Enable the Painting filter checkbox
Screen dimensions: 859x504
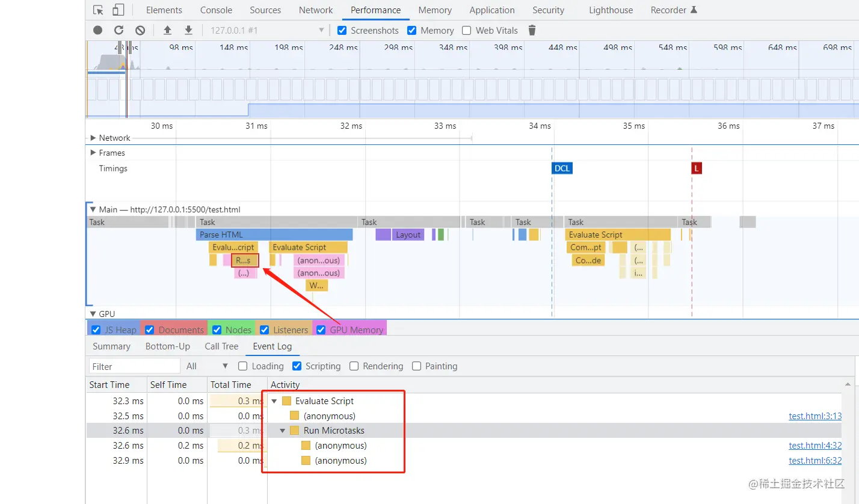(x=416, y=366)
